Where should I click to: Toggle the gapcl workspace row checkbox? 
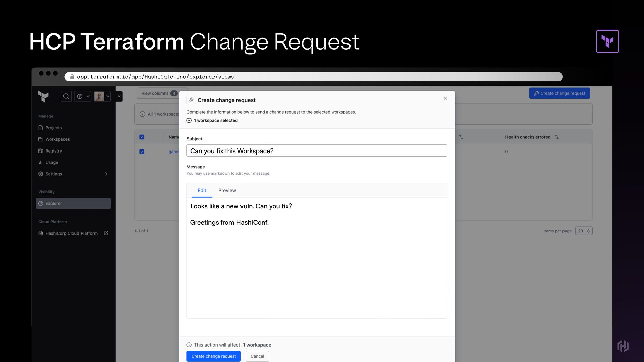(142, 152)
